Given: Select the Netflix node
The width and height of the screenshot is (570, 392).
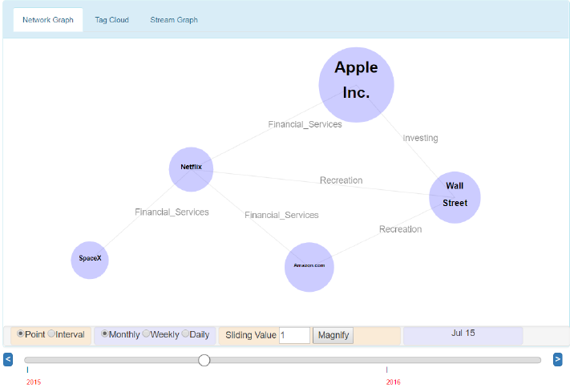Looking at the screenshot, I should pyautogui.click(x=192, y=169).
